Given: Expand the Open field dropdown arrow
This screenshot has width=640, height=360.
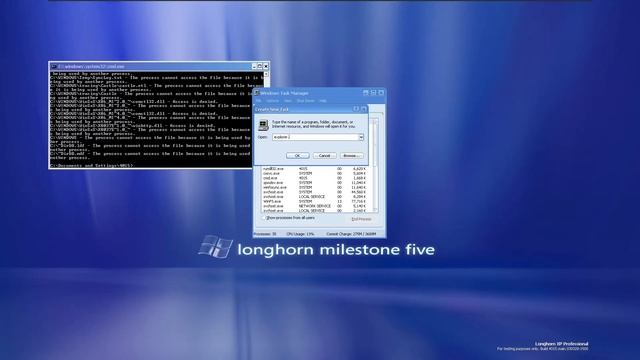Looking at the screenshot, I should click(x=361, y=137).
